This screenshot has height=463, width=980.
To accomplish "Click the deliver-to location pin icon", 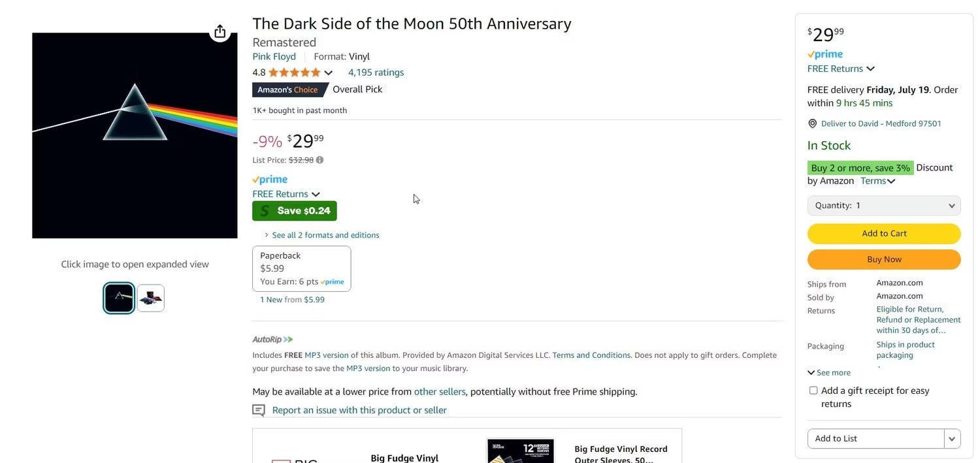I will pos(812,123).
